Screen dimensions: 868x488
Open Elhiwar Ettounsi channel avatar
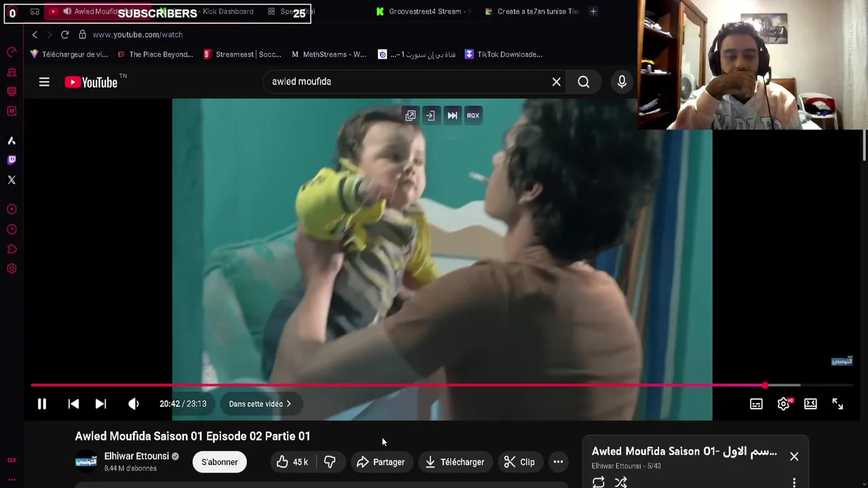click(86, 462)
